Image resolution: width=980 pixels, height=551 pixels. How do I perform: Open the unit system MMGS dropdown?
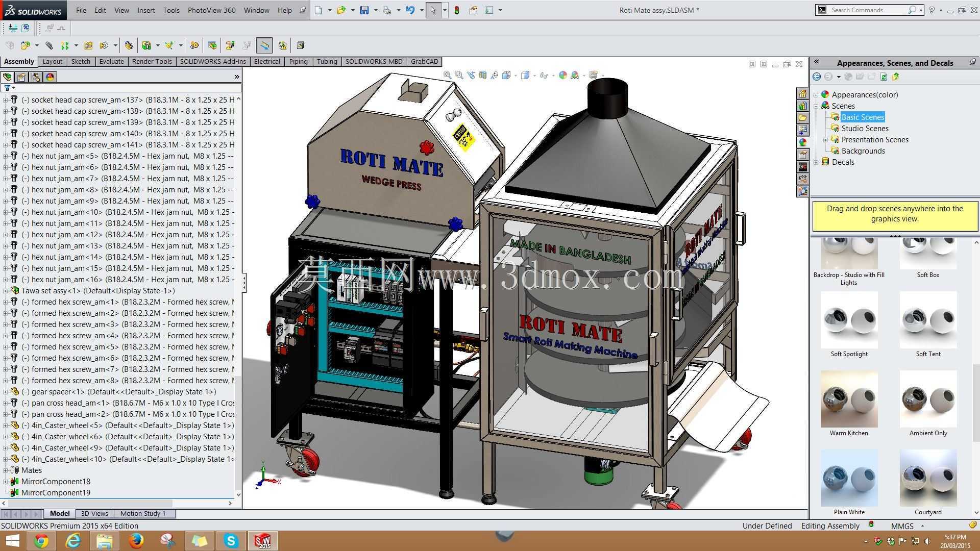point(922,525)
